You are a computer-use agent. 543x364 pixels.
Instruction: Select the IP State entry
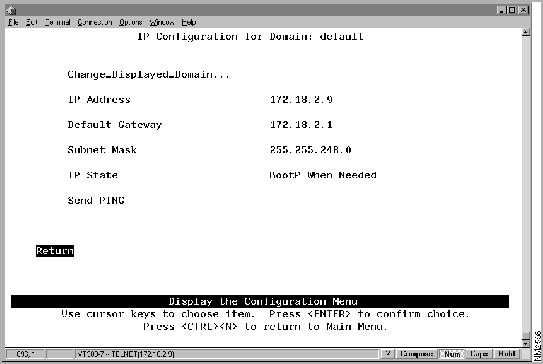tap(92, 175)
